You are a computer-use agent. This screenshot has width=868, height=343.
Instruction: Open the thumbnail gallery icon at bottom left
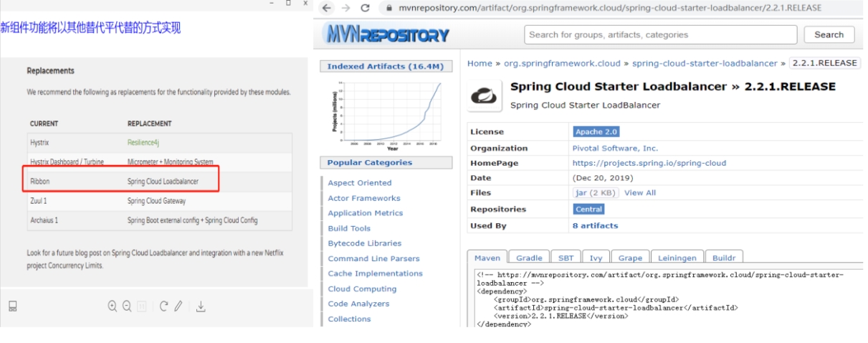point(12,306)
